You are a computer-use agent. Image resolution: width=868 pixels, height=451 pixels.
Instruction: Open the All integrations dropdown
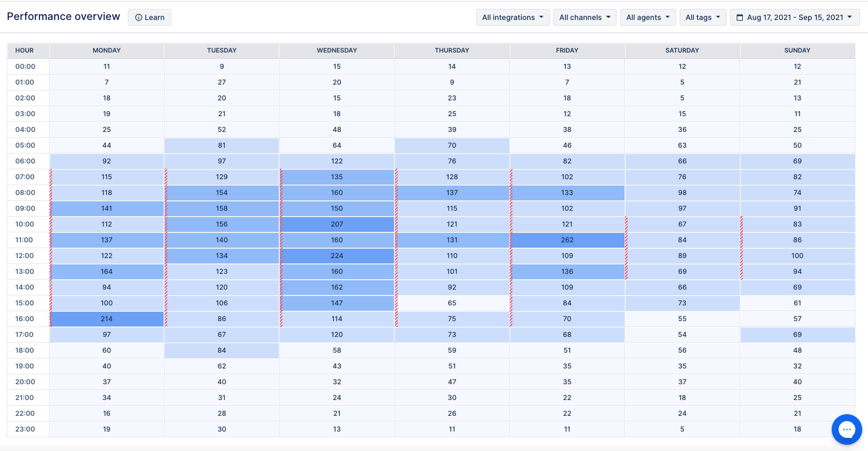point(512,17)
